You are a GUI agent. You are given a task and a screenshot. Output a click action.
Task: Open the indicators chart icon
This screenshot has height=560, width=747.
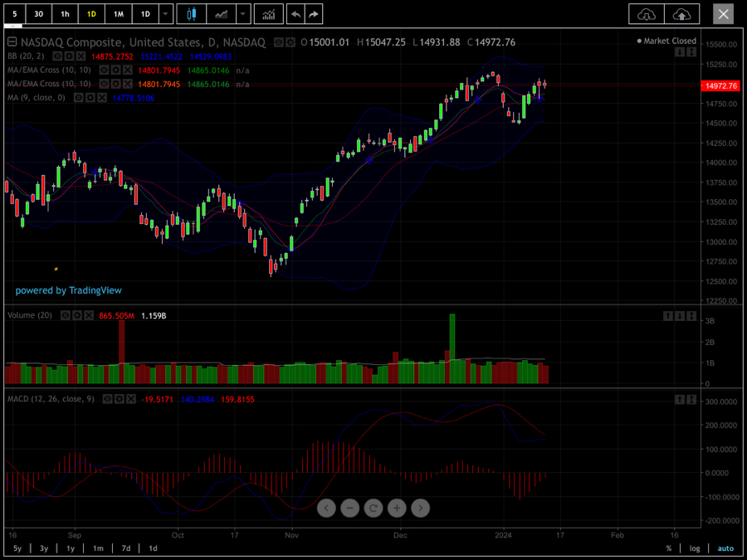(269, 14)
